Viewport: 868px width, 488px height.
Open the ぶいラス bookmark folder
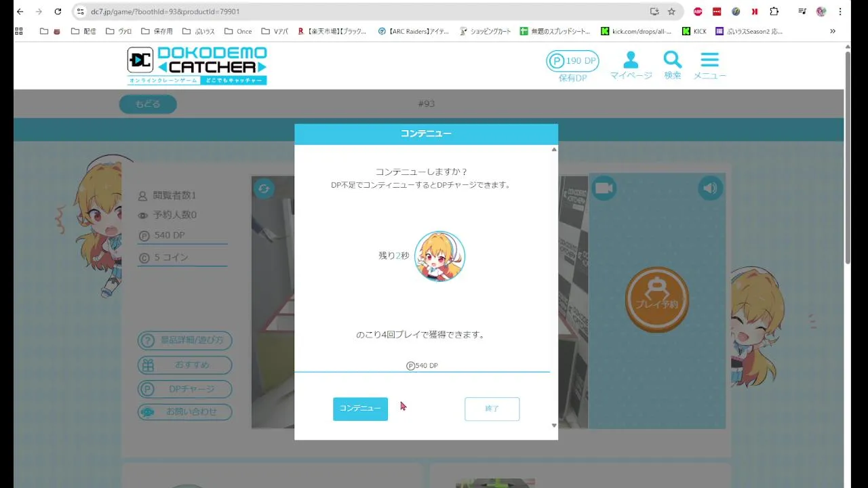[x=199, y=31]
